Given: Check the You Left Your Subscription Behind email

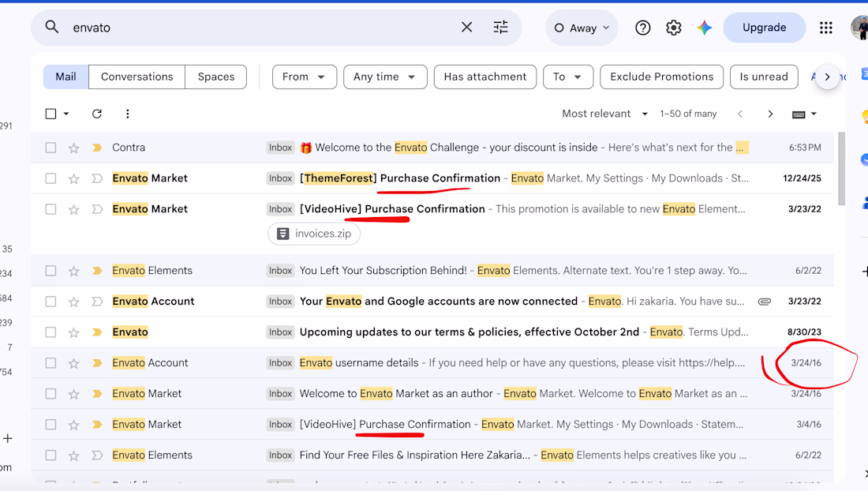Looking at the screenshot, I should coord(51,271).
